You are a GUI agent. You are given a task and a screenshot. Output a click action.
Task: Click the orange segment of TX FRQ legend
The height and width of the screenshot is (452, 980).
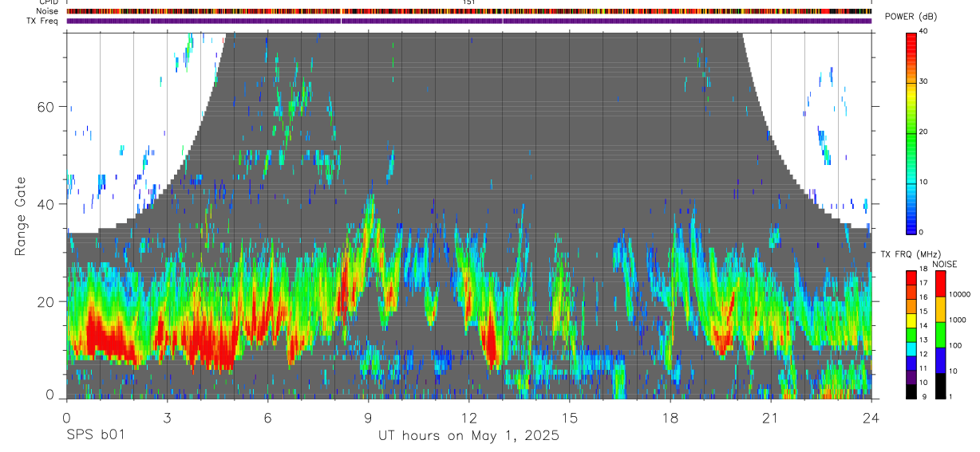(911, 305)
